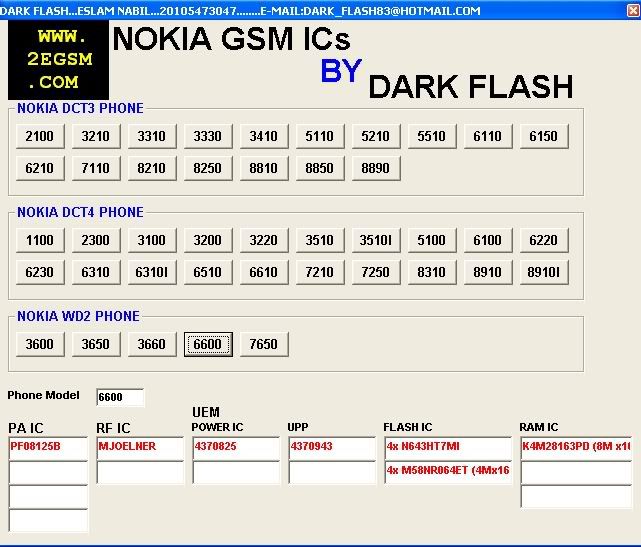
Task: Choose the 6610 phone button
Action: point(264,272)
